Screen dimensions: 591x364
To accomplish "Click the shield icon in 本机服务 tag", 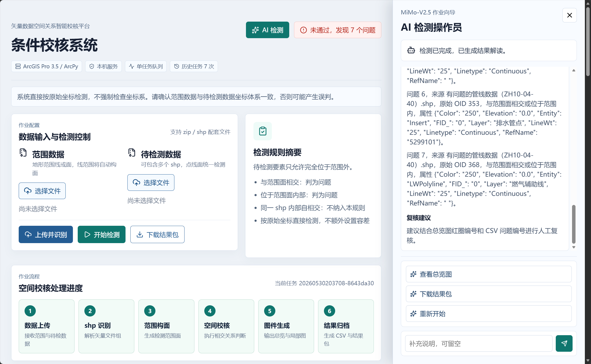I will pyautogui.click(x=92, y=66).
